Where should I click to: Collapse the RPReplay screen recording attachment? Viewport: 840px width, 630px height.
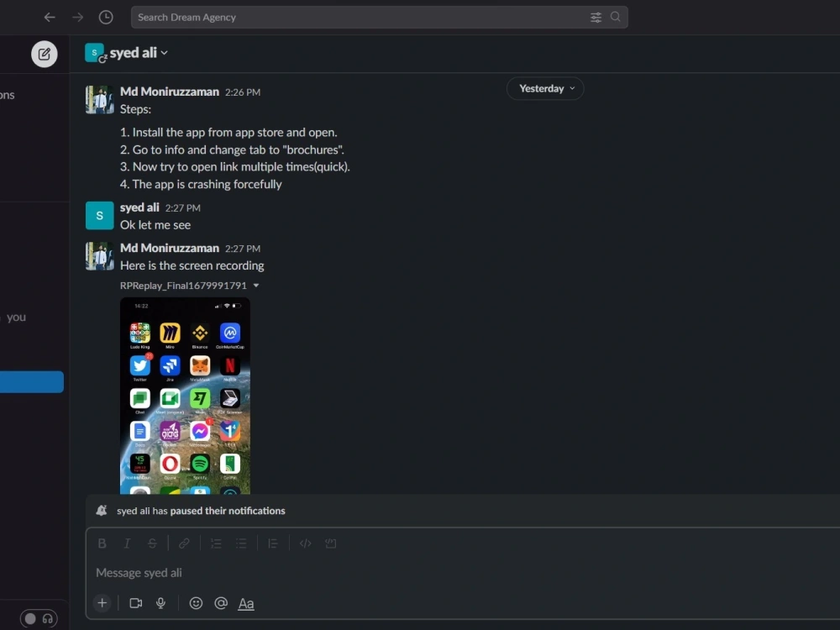click(256, 285)
